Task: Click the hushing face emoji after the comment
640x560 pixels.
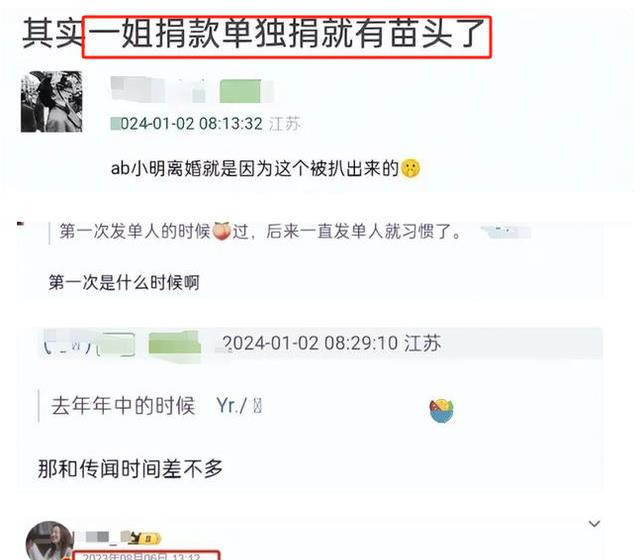Action: pos(410,168)
